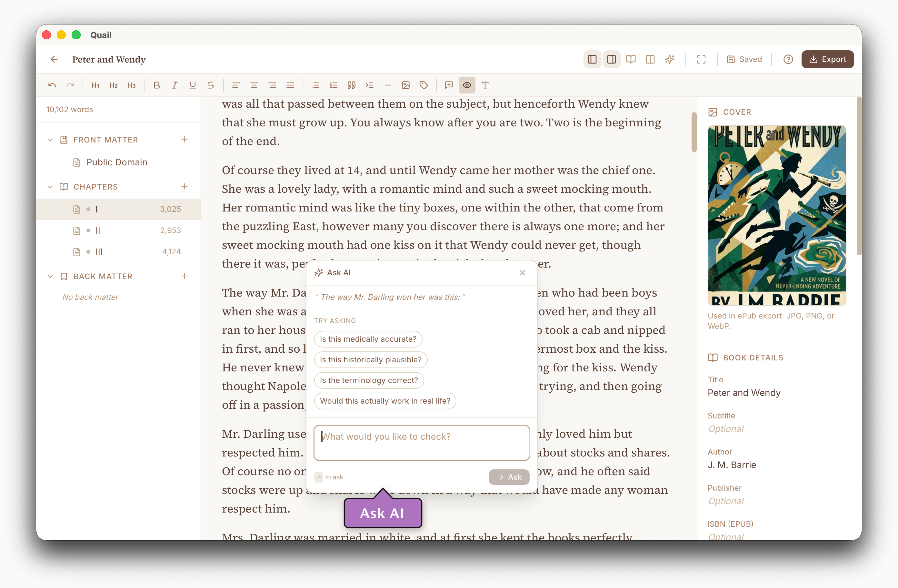Select chapter II
898x588 pixels.
click(x=118, y=230)
